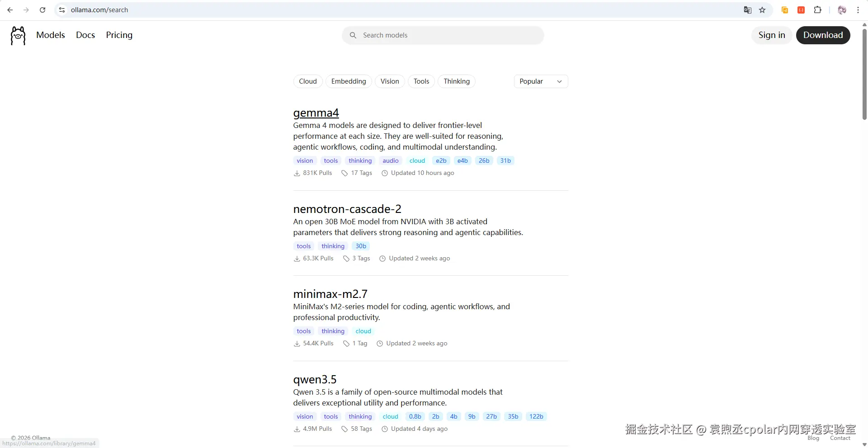Image resolution: width=868 pixels, height=448 pixels.
Task: Open the translate page icon
Action: 748,10
